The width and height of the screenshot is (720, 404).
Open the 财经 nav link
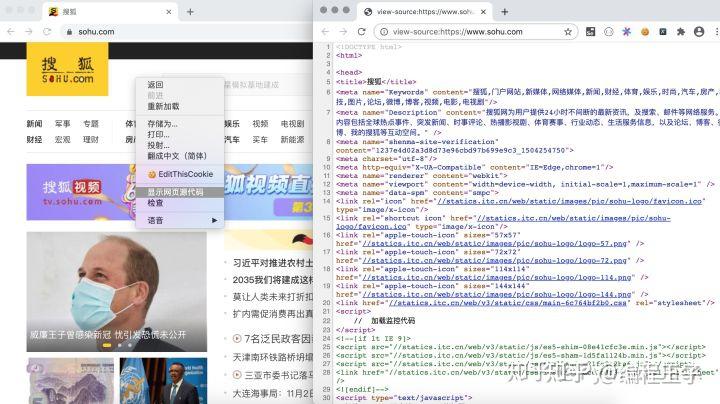34,139
